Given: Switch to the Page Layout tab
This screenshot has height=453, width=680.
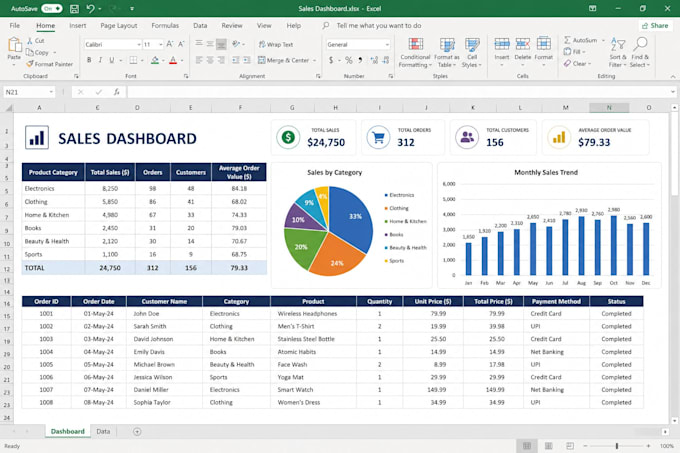Looking at the screenshot, I should coord(119,26).
